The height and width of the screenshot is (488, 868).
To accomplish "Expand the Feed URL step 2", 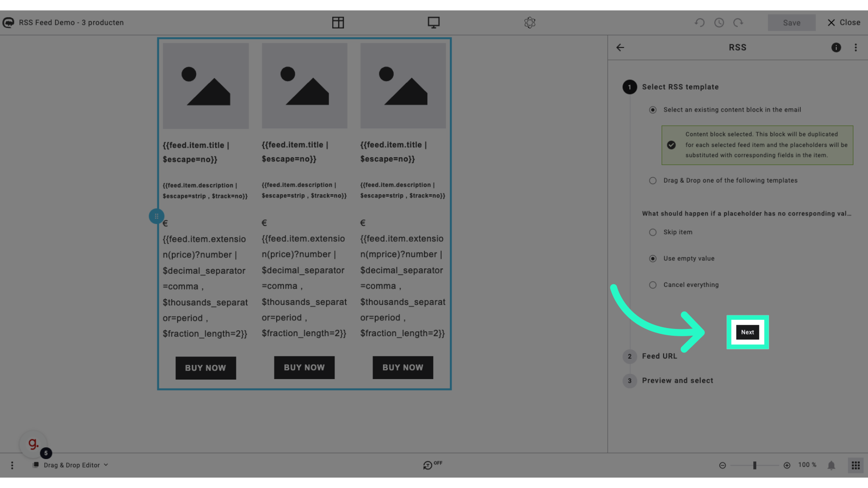I will (659, 356).
